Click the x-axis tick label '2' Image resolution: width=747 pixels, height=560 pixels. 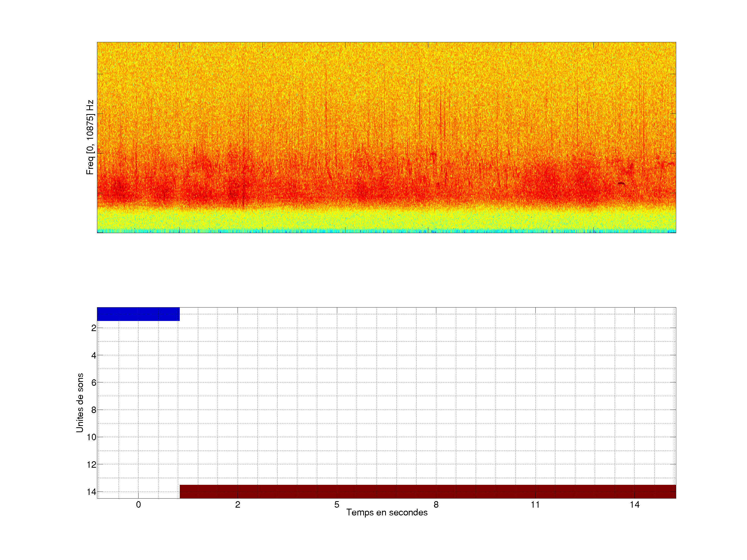coord(238,505)
